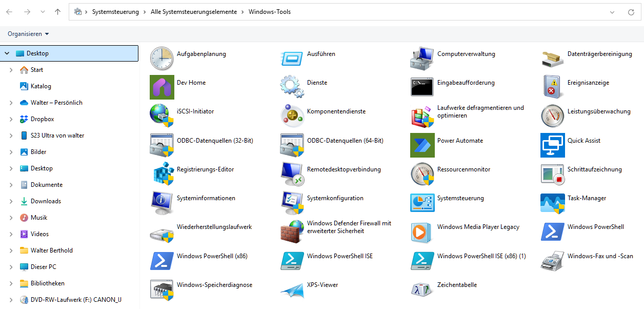The width and height of the screenshot is (644, 309).
Task: Select the Remotedesktopverbindung icon
Action: click(x=292, y=174)
